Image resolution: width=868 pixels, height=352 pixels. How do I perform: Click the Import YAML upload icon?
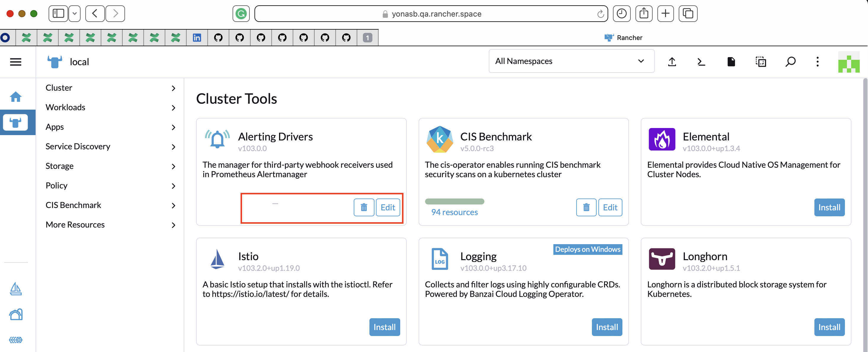point(672,62)
